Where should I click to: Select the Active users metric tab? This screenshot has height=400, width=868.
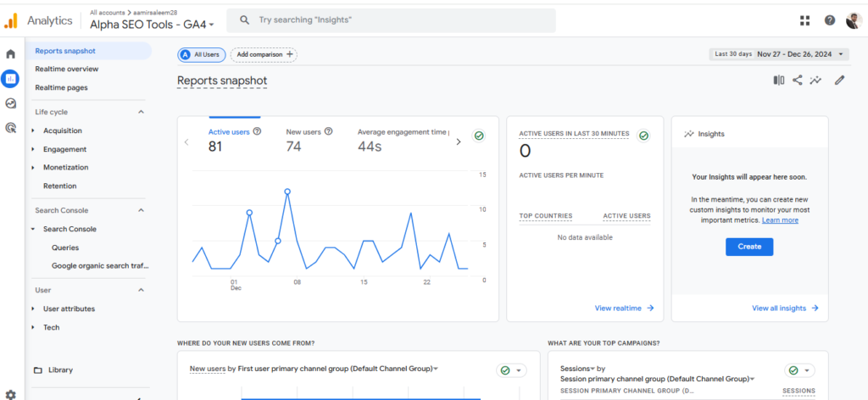235,139
